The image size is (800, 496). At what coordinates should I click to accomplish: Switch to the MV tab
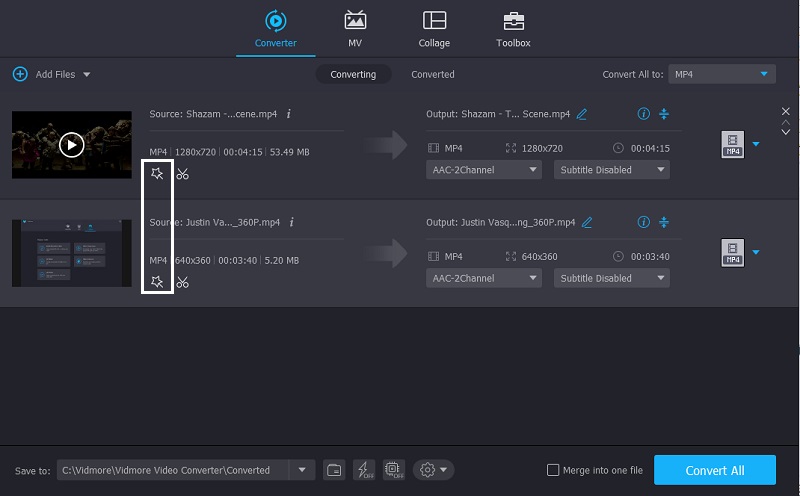[x=355, y=29]
